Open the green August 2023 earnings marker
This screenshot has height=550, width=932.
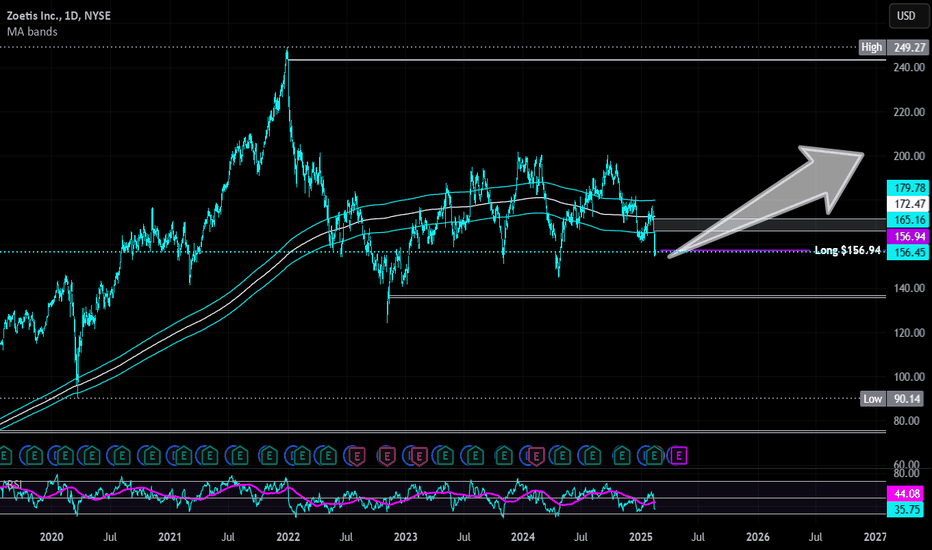coord(474,456)
